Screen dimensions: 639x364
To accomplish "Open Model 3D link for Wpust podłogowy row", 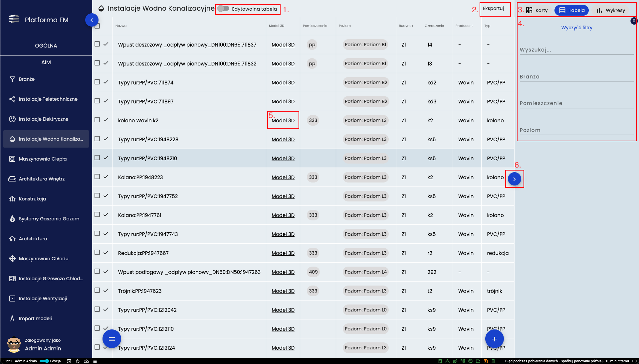I will click(x=283, y=272).
